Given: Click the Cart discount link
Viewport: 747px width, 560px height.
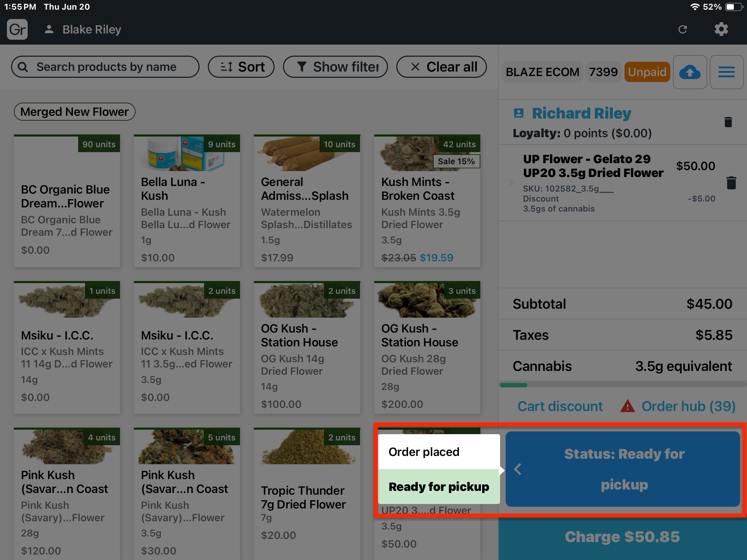Looking at the screenshot, I should [560, 406].
